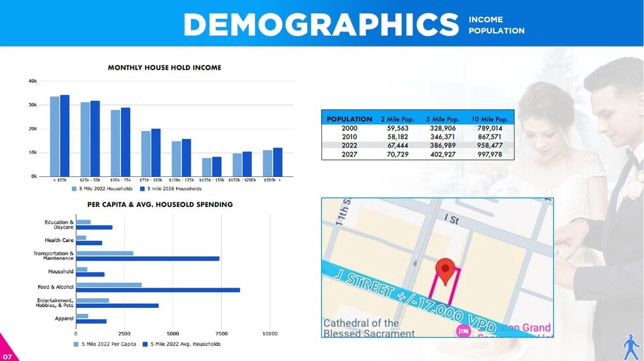The width and height of the screenshot is (644, 361).
Task: Click the 5 Mile 2022 Avg. Households legend marker
Action: coord(145,344)
